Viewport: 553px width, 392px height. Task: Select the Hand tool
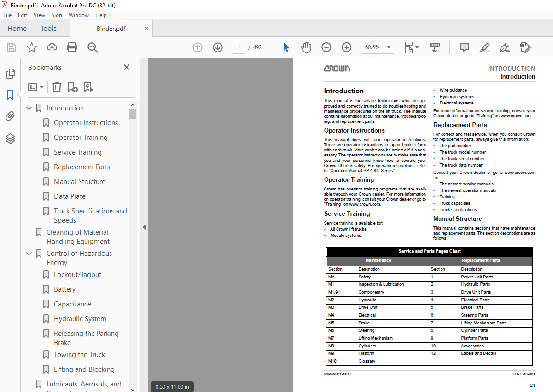(306, 47)
